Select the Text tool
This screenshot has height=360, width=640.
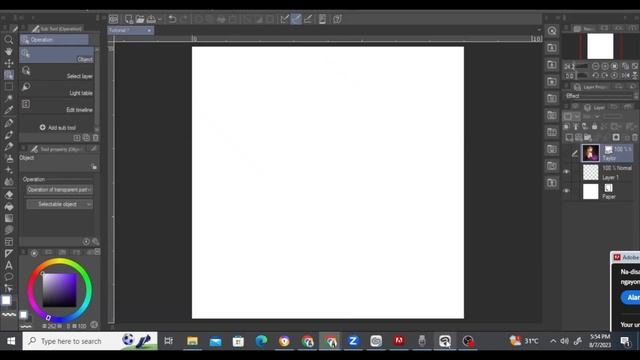coord(9,265)
